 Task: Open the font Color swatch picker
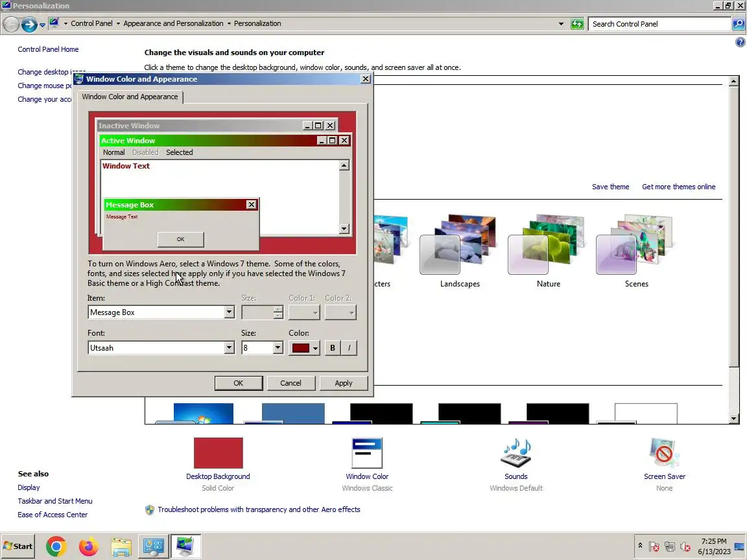[304, 348]
